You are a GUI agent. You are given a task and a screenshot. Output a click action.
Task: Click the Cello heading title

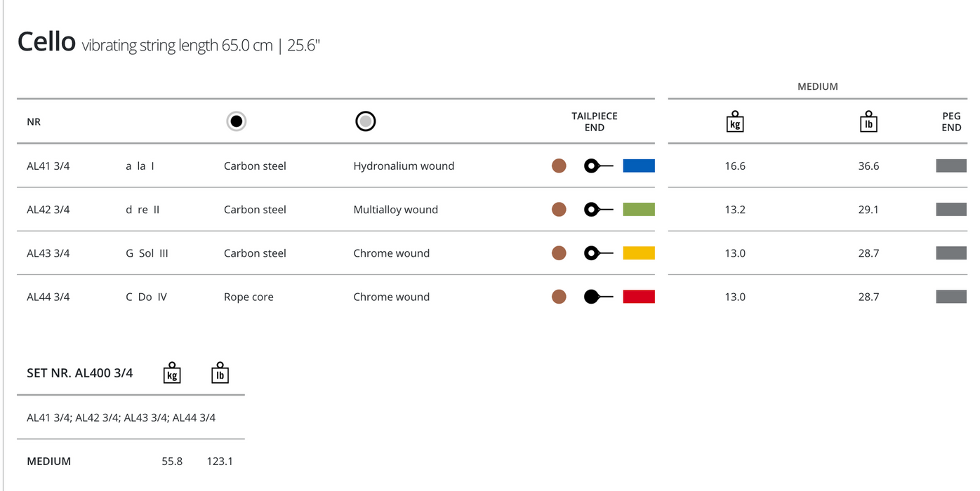[x=46, y=42]
